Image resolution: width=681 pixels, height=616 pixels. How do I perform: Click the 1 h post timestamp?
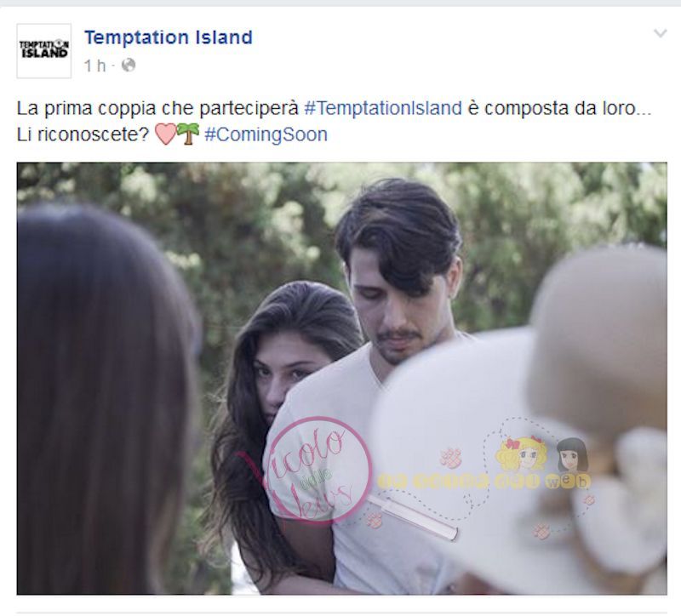coord(94,66)
